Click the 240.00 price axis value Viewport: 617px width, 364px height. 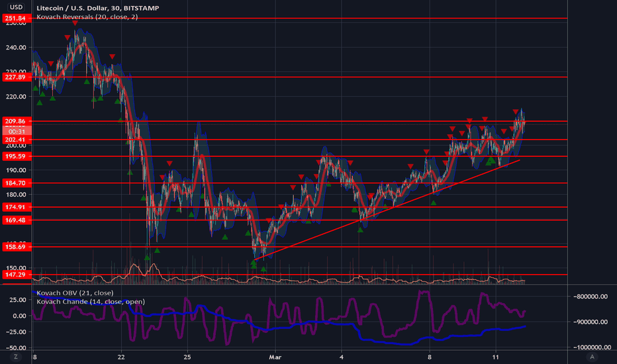(x=16, y=47)
